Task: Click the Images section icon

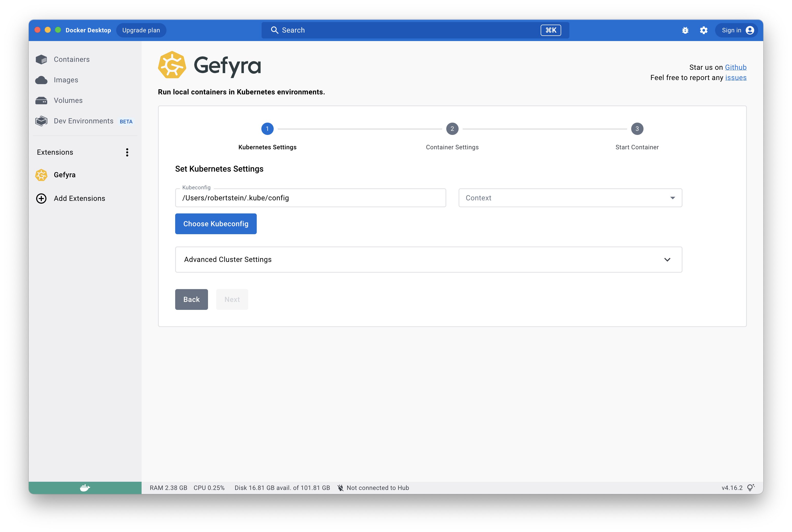Action: click(x=42, y=80)
